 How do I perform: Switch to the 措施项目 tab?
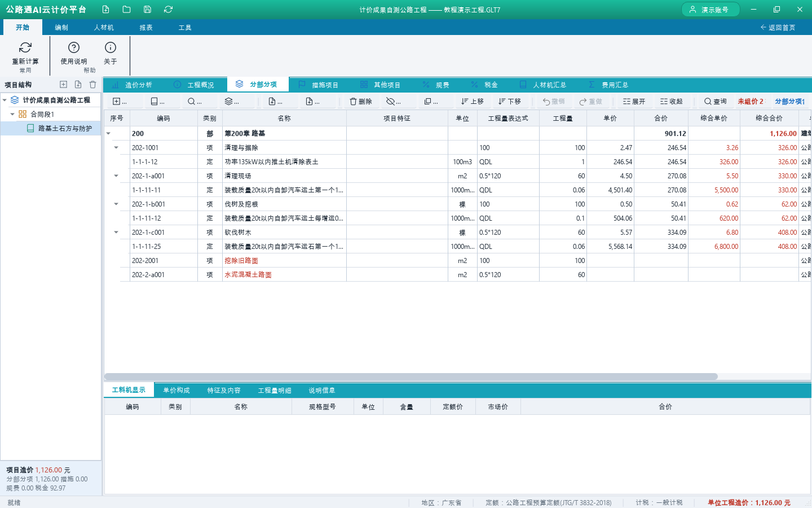[x=318, y=85]
